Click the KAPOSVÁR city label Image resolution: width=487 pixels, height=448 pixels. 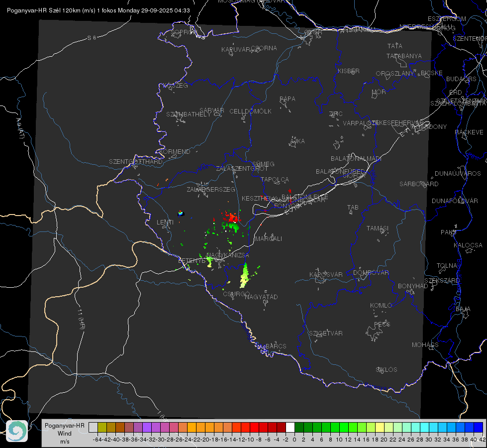point(326,274)
